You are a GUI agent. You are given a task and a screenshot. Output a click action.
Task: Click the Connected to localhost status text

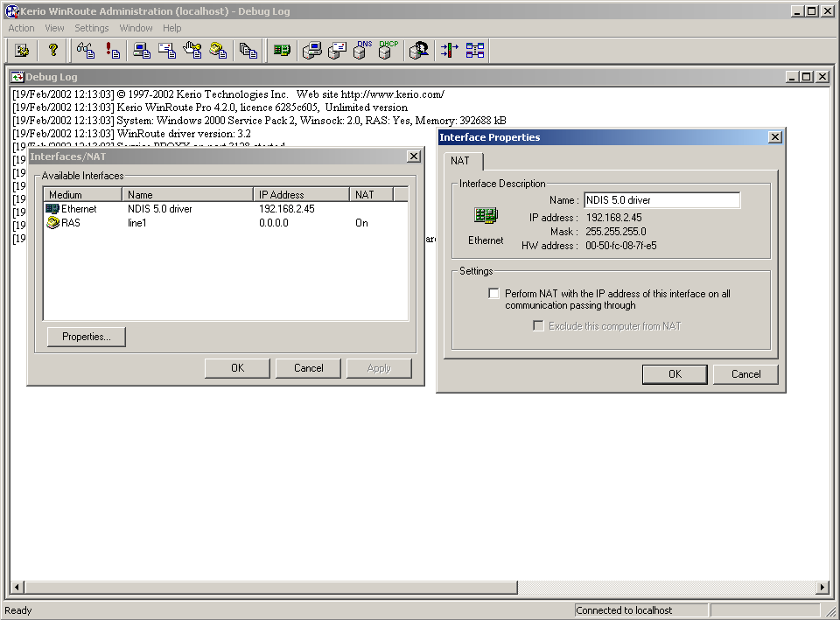pyautogui.click(x=624, y=610)
